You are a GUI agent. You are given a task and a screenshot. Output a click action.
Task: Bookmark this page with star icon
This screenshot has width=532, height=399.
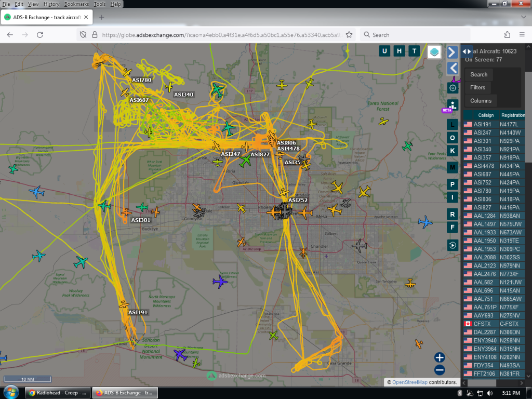pos(349,35)
